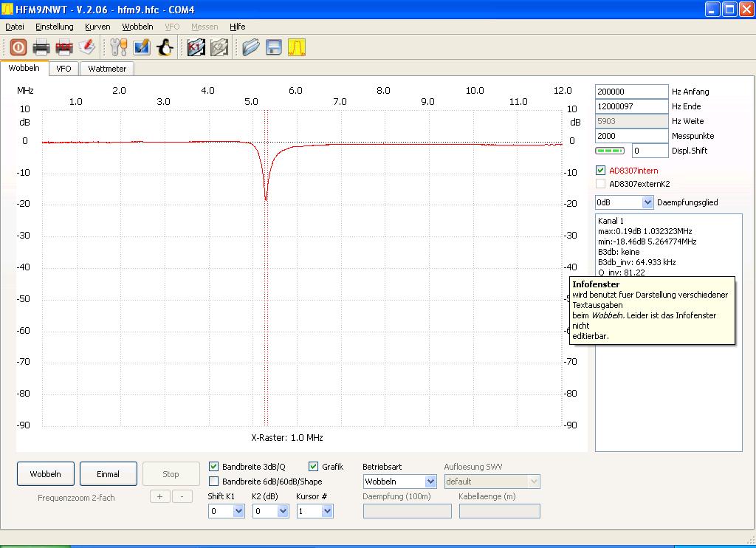Open the Daempfungsglied 0dB dropdown
Screen dimensions: 756x548
647,202
